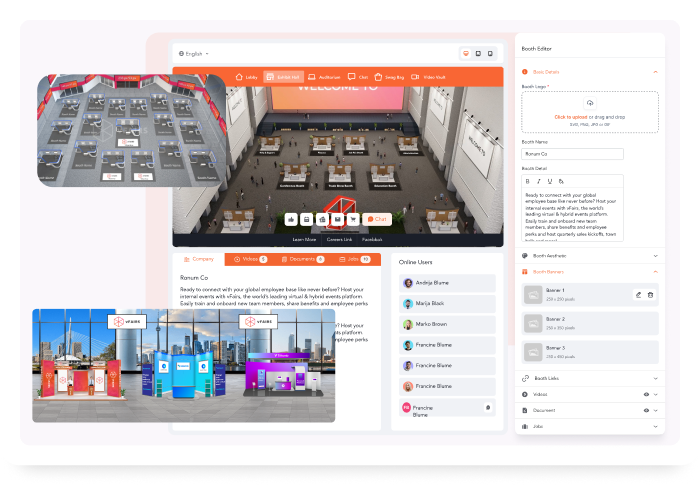The image size is (700, 486).
Task: Edit Banner 1 with the pencil icon
Action: click(638, 294)
